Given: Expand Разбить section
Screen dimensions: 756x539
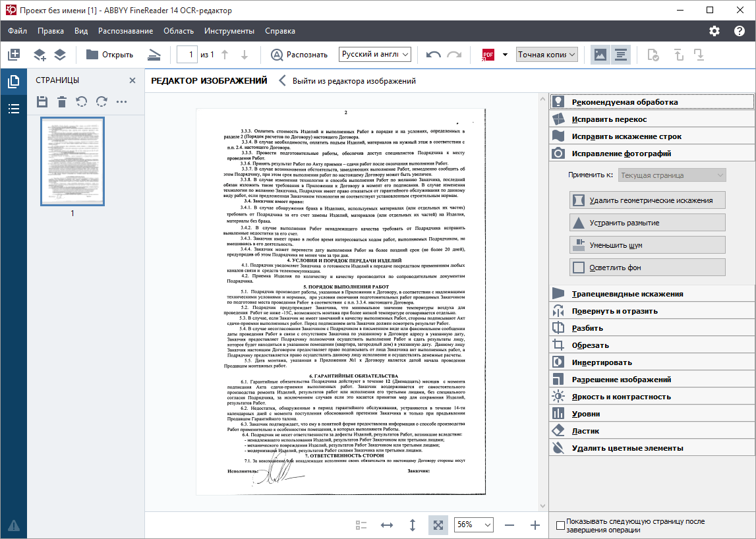Looking at the screenshot, I should (652, 328).
